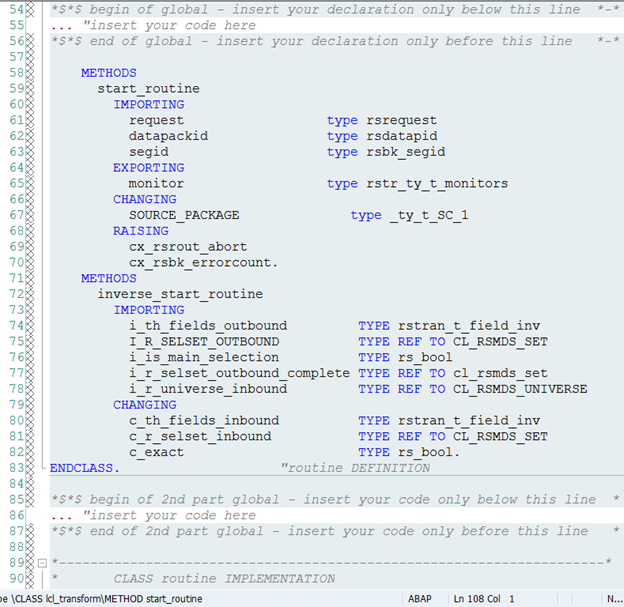The image size is (624, 607).
Task: Click the rsbk_segid type name
Action: [x=406, y=152]
